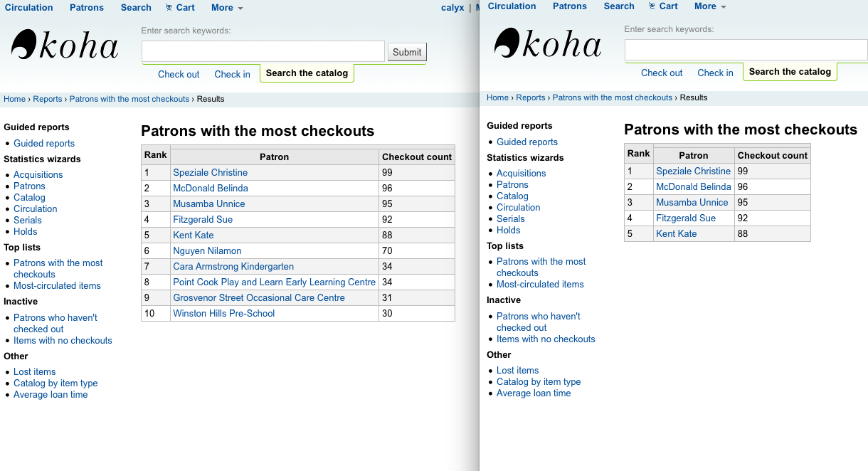Open Grosvenor Street Occasional Care Centre link
Image resolution: width=868 pixels, height=471 pixels.
click(259, 297)
